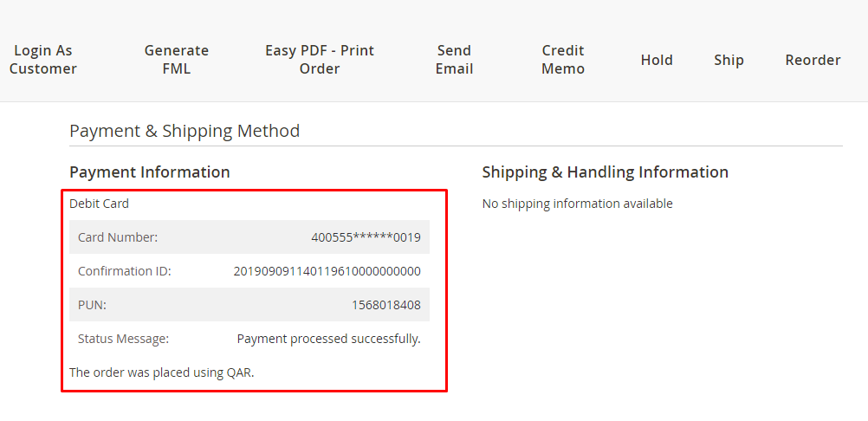Click the Ship button

(x=729, y=60)
